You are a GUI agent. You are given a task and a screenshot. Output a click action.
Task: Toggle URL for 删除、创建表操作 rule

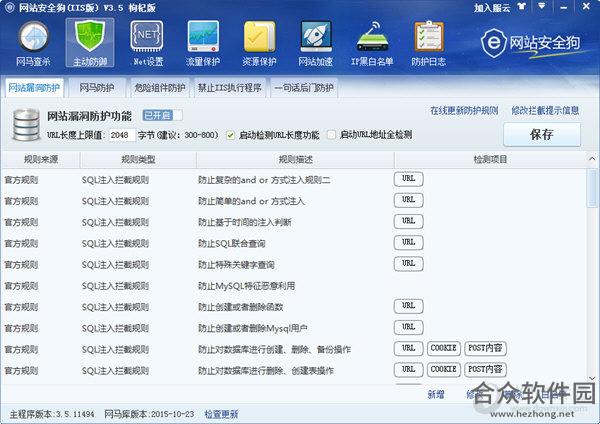(x=409, y=370)
